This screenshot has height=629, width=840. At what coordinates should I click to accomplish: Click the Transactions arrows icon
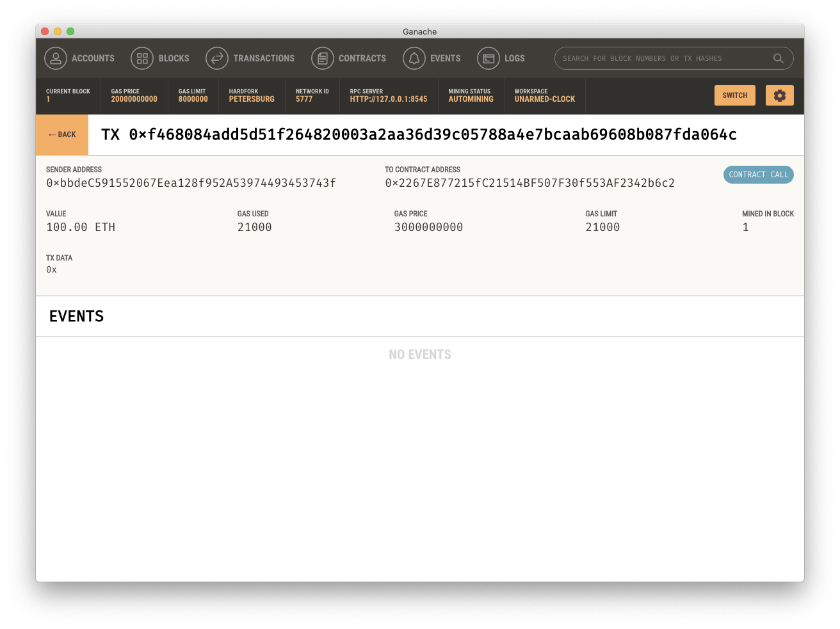(x=217, y=58)
